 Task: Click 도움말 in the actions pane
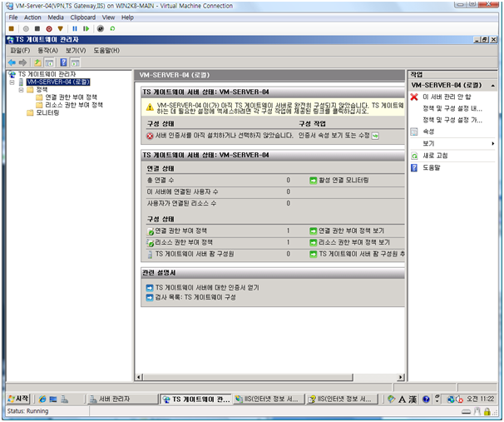point(432,168)
